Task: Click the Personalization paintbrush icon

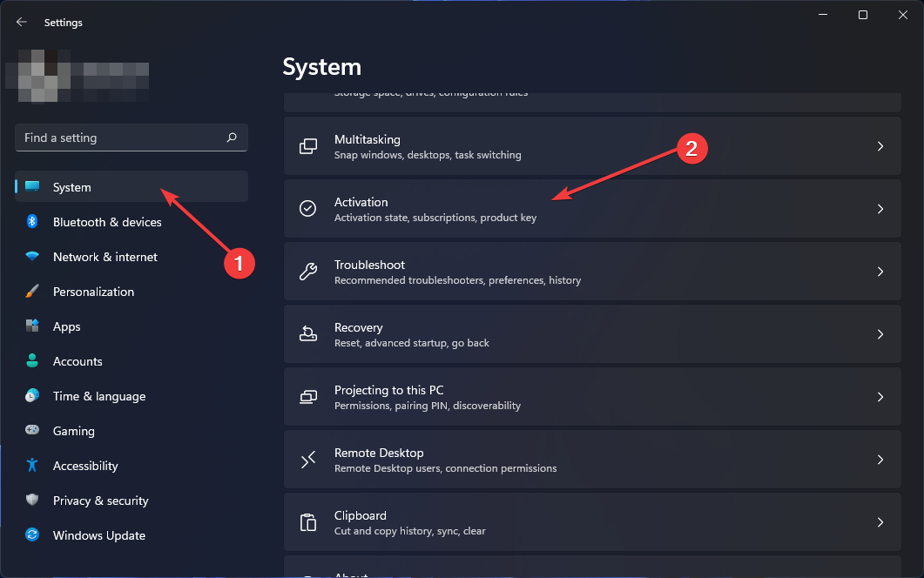Action: click(x=32, y=291)
